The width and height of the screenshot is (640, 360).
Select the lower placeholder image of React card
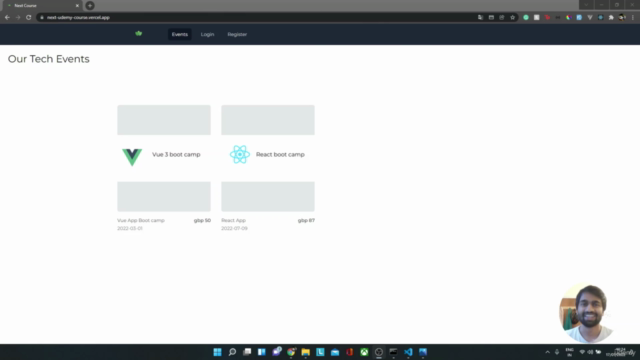pos(268,196)
